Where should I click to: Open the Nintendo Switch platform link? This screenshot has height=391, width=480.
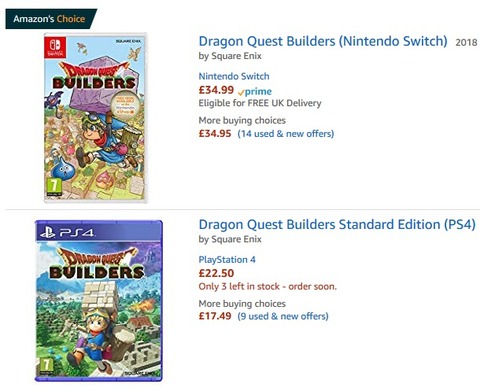234,76
